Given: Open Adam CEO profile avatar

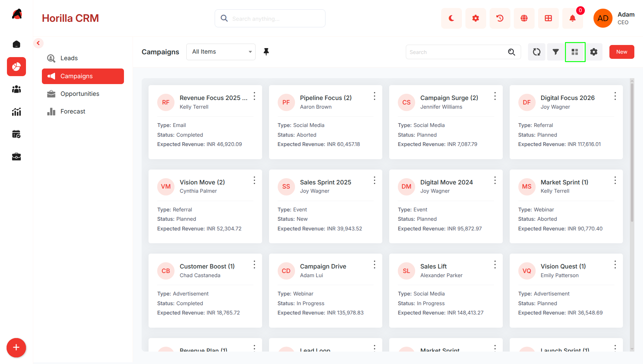Looking at the screenshot, I should pos(603,18).
